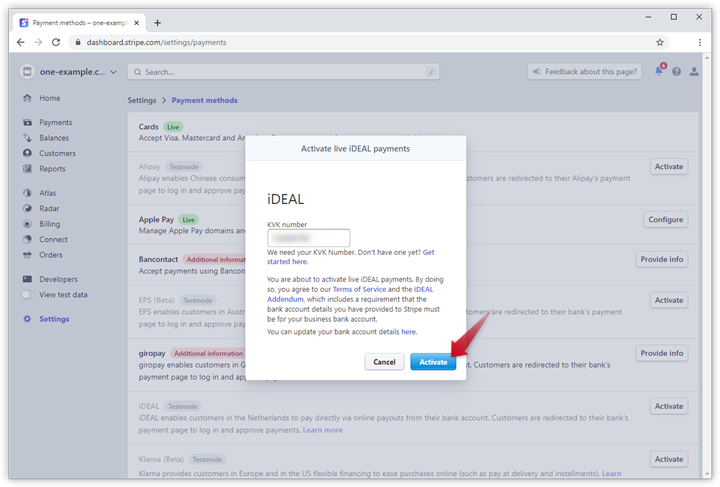Cancel the iDEAL activation dialog

(x=384, y=362)
